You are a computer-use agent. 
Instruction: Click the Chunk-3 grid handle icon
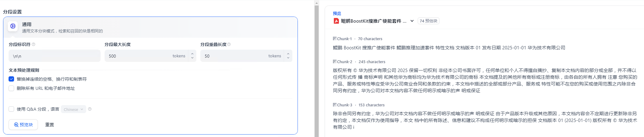(335, 105)
